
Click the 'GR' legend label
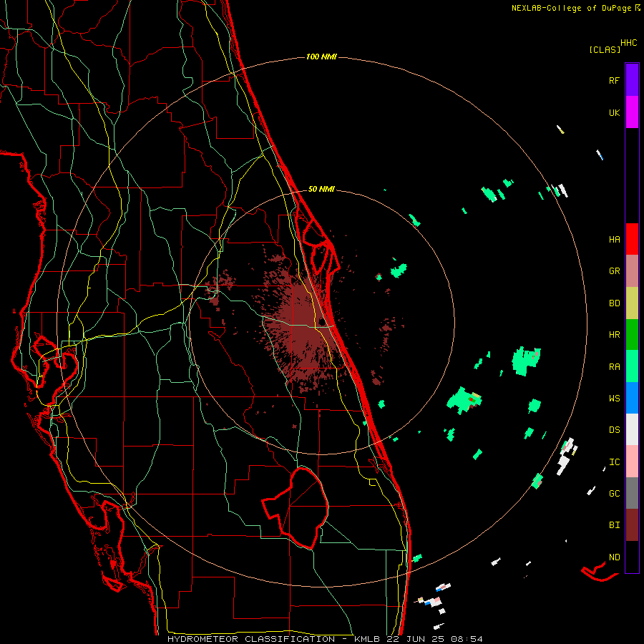point(614,271)
